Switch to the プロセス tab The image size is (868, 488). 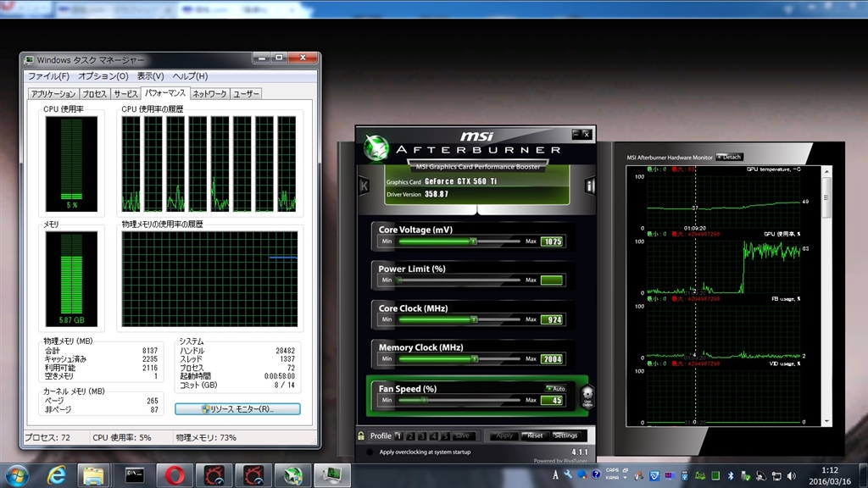[95, 94]
